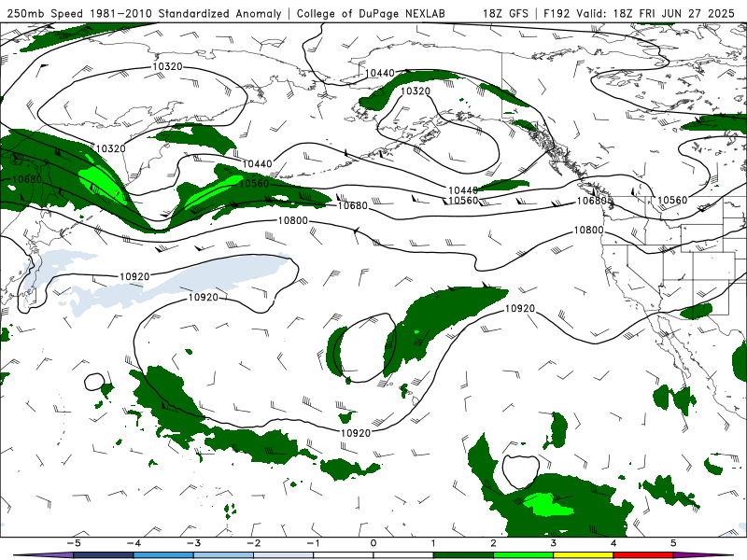Screen dimensions: 747x560
Task: Click the 10680 contour label at the far left edge
Action: [x=27, y=179]
